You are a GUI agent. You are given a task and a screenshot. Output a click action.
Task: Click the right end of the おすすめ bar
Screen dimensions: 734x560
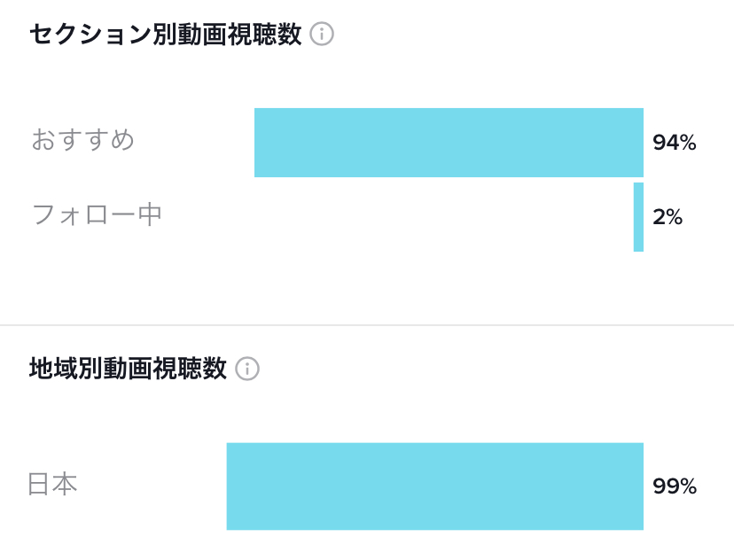pos(640,143)
